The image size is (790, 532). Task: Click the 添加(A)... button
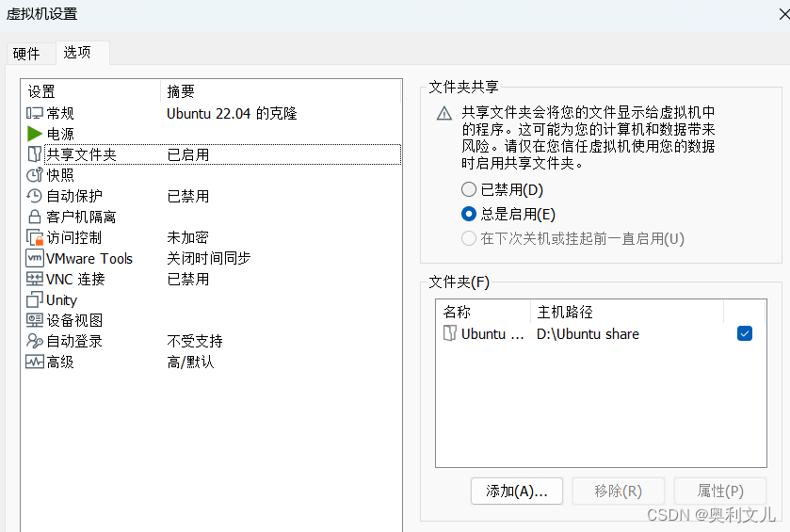[x=516, y=491]
